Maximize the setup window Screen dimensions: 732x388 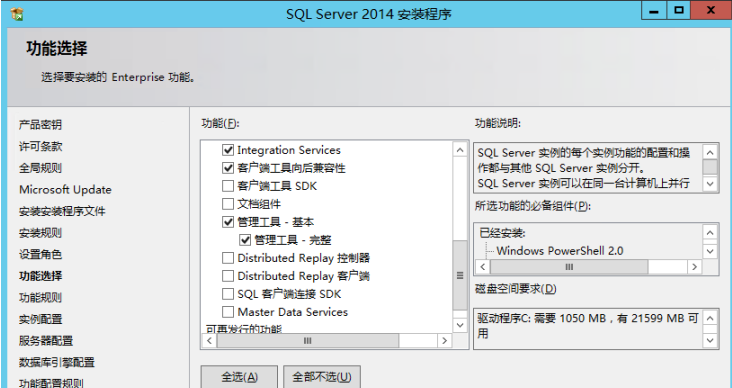click(679, 10)
